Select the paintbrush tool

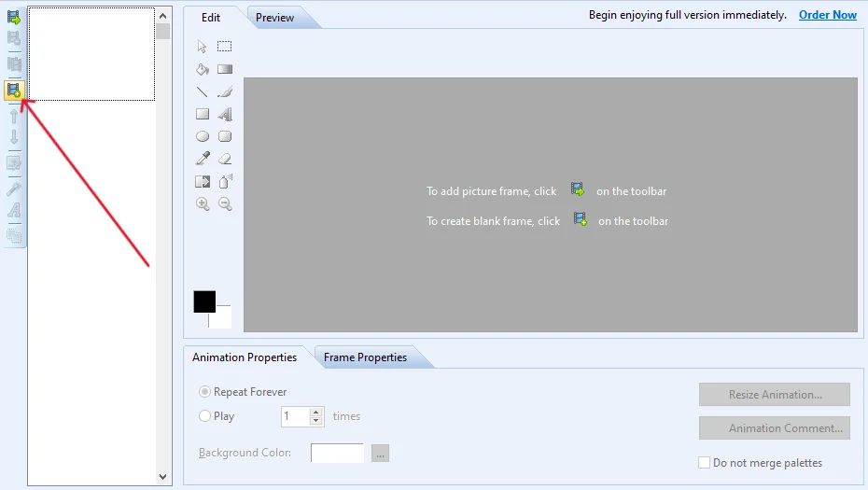point(225,91)
